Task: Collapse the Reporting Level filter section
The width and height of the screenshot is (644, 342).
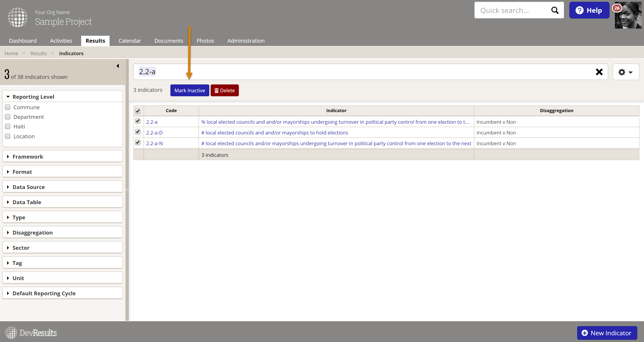Action: (x=33, y=97)
